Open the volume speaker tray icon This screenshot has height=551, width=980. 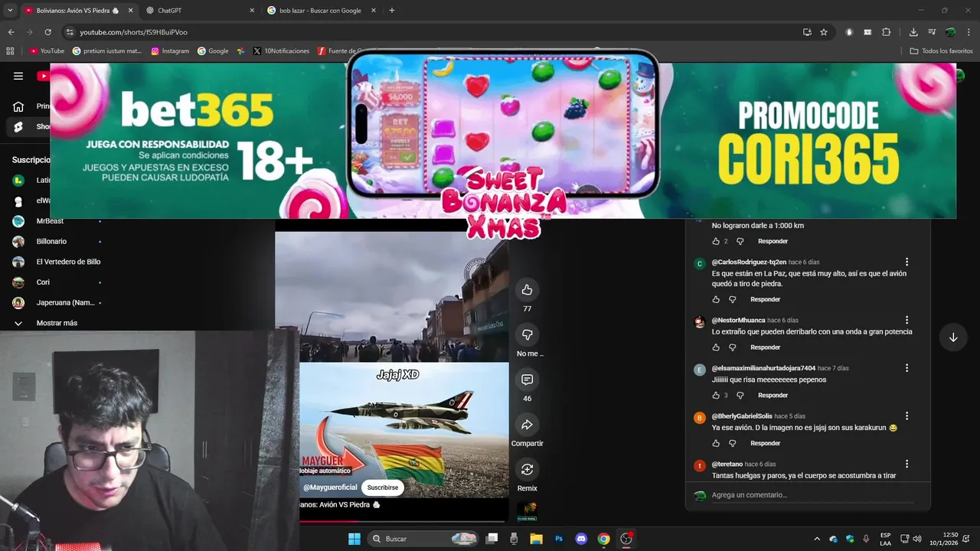[x=917, y=539]
